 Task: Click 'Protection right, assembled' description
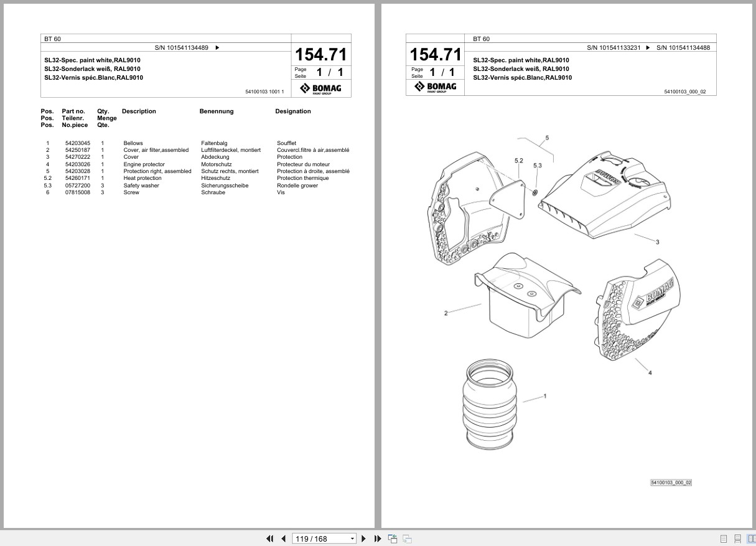pyautogui.click(x=157, y=171)
